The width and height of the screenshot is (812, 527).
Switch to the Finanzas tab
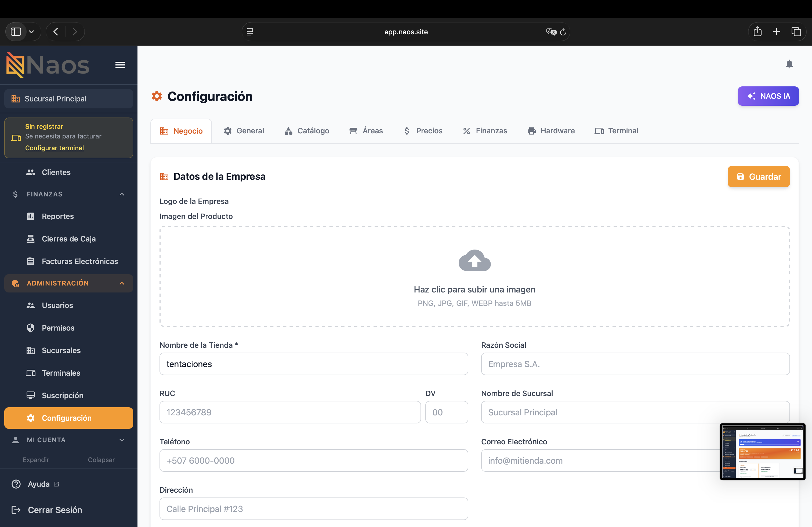pos(485,131)
